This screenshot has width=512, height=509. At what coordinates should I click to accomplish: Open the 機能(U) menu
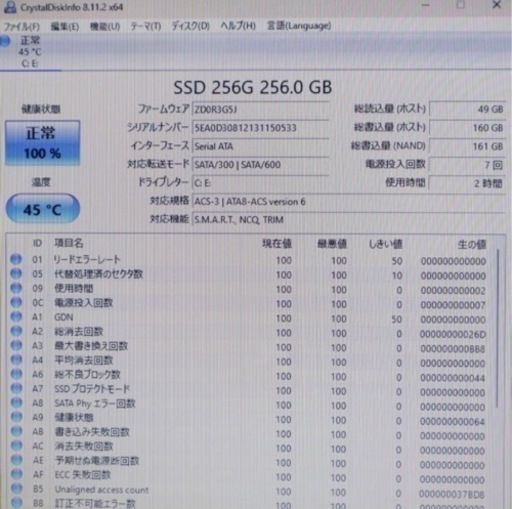pos(105,26)
